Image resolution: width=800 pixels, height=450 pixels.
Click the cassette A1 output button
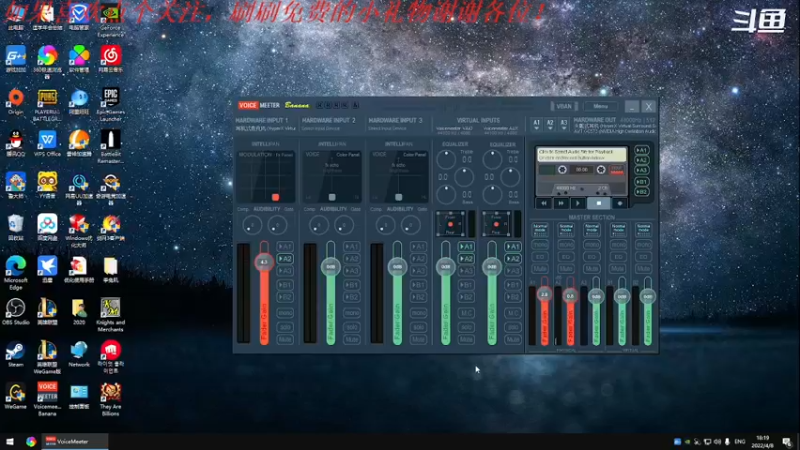[x=642, y=150]
